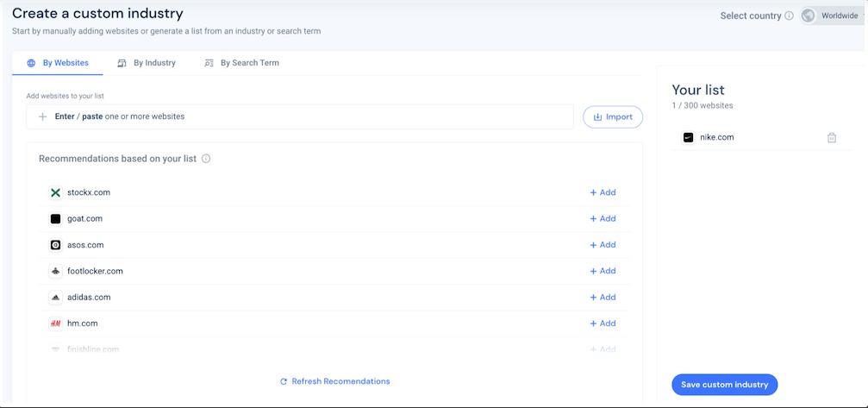Add goat.com to your list
The image size is (868, 408).
click(603, 218)
